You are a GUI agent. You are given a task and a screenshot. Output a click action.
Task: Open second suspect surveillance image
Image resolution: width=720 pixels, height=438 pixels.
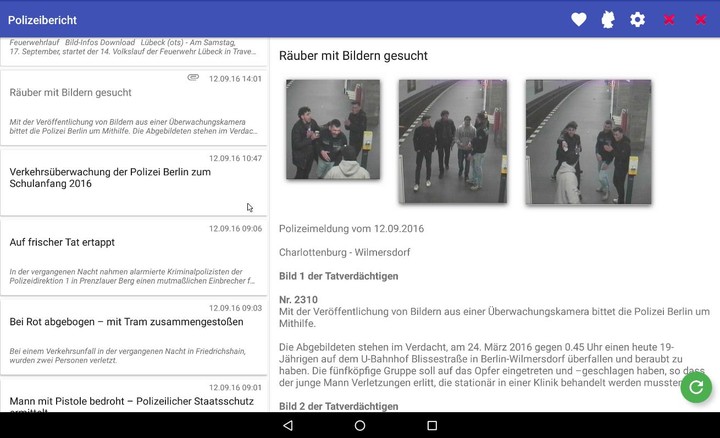pos(453,141)
